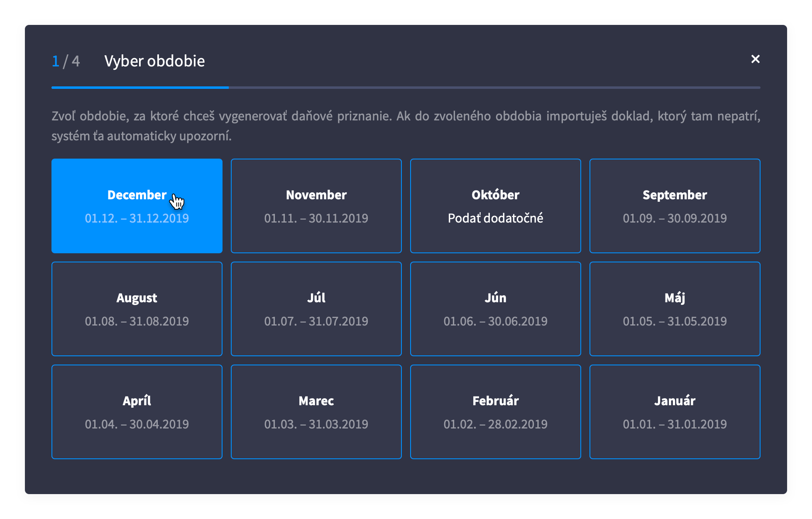Image resolution: width=812 pixels, height=519 pixels.
Task: Pick Október Podať dodatočné card
Action: point(496,206)
